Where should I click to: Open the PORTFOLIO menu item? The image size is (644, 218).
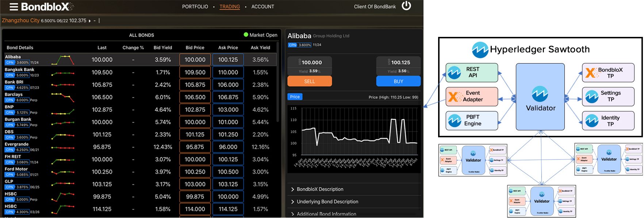(195, 7)
